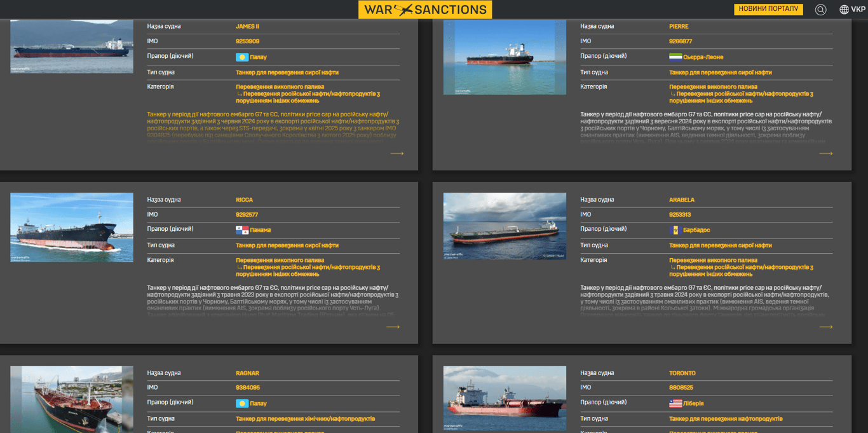Open JAMES II details arrow
868x433 pixels.
pyautogui.click(x=397, y=153)
